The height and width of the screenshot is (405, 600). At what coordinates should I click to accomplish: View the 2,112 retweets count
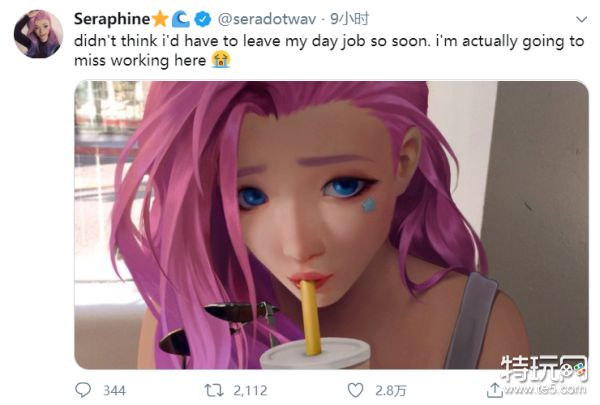[x=250, y=390]
